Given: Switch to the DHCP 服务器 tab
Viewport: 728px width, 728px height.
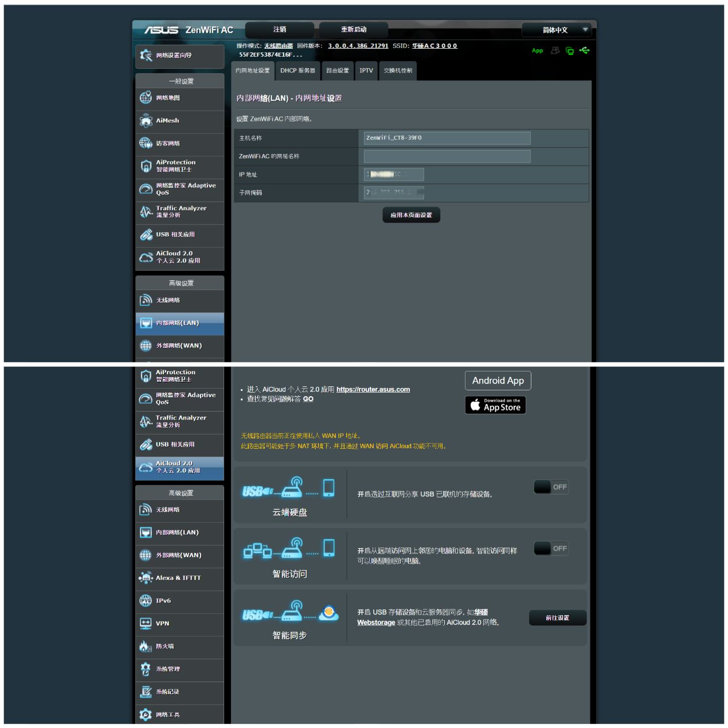Looking at the screenshot, I should tap(298, 71).
